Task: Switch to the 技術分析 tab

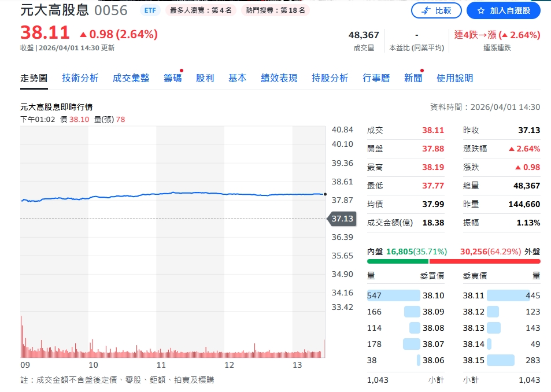Action: coord(80,77)
